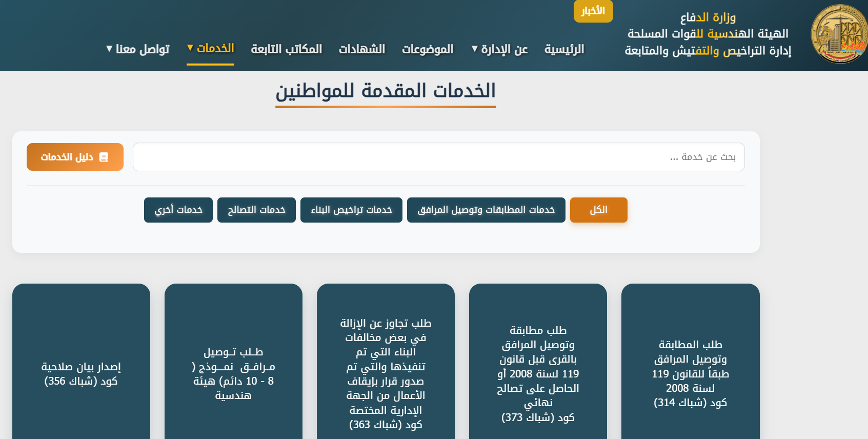Open الموضوعات menu item
Viewport: 868px width, 439px height.
(x=428, y=49)
